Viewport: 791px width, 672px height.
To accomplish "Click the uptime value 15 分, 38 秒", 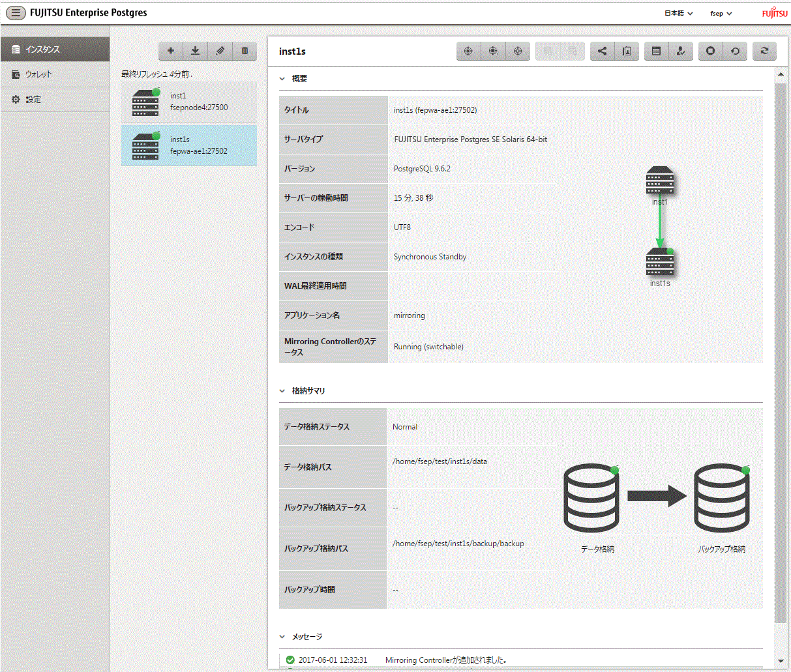I will click(x=413, y=198).
